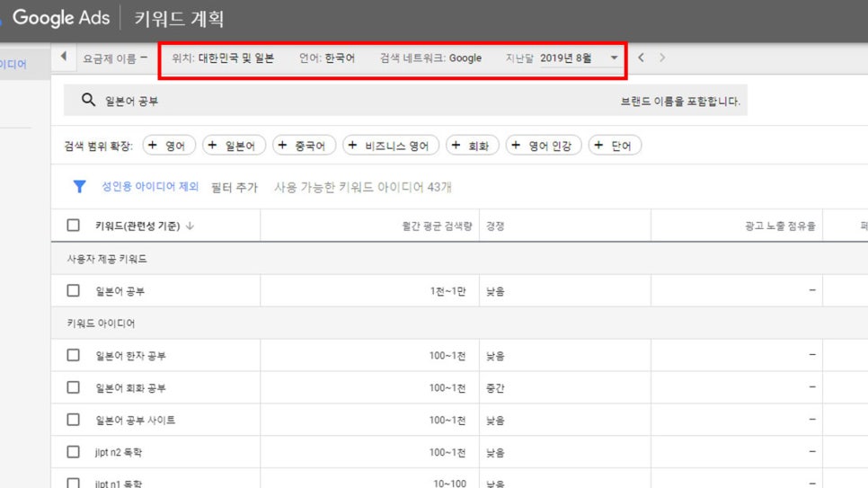Add 영어 to search range
868x488 pixels.
coord(167,146)
